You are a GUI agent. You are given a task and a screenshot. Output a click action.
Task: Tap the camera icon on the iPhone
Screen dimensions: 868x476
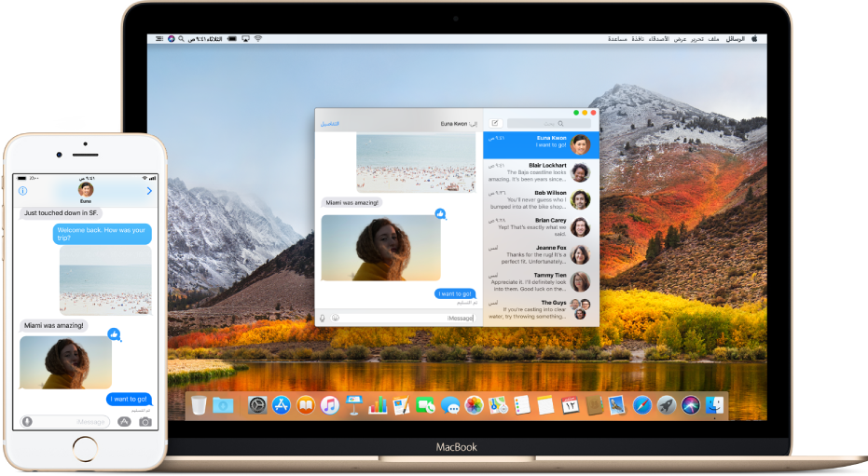click(x=145, y=422)
